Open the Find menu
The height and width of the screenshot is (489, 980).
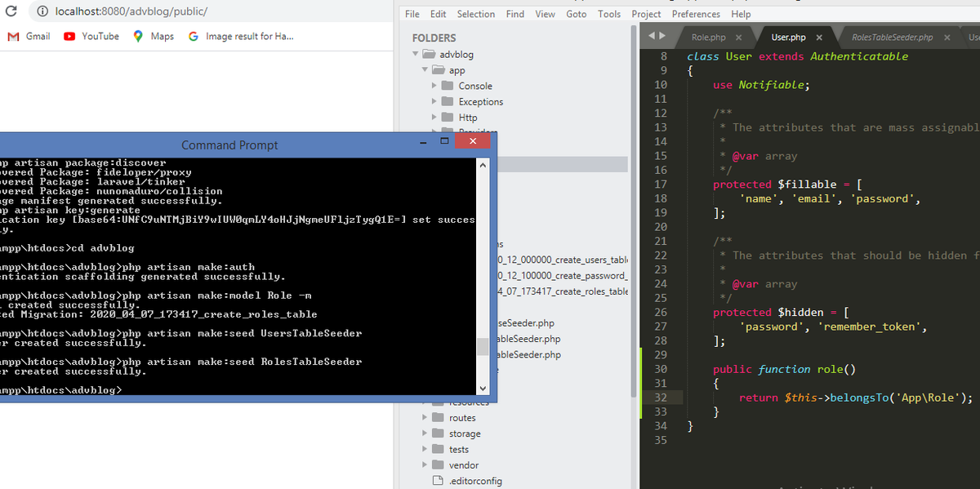coord(515,14)
